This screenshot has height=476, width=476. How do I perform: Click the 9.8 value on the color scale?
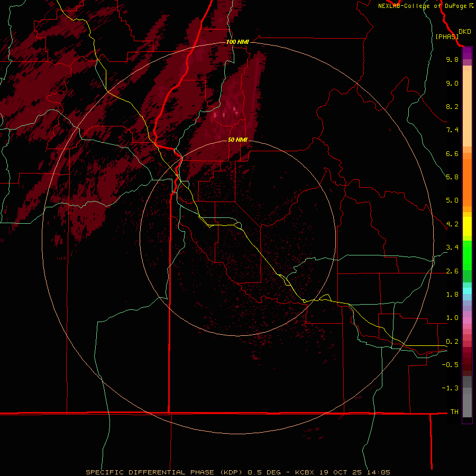452,59
